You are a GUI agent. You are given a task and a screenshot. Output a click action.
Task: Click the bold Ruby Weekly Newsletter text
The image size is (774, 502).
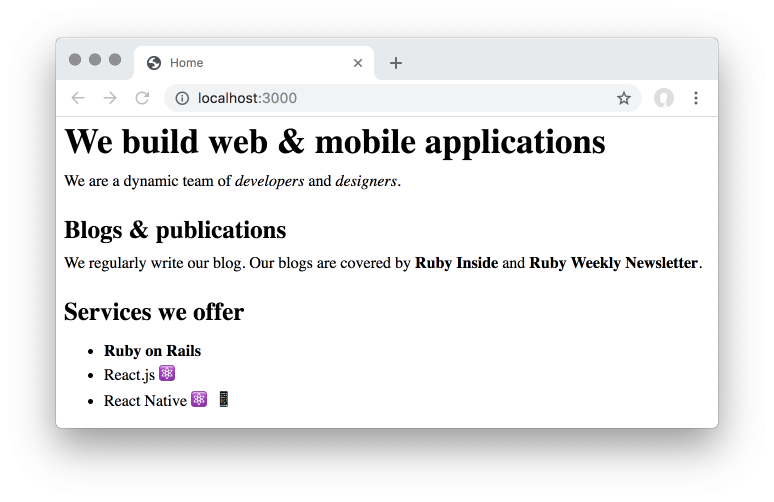[613, 263]
